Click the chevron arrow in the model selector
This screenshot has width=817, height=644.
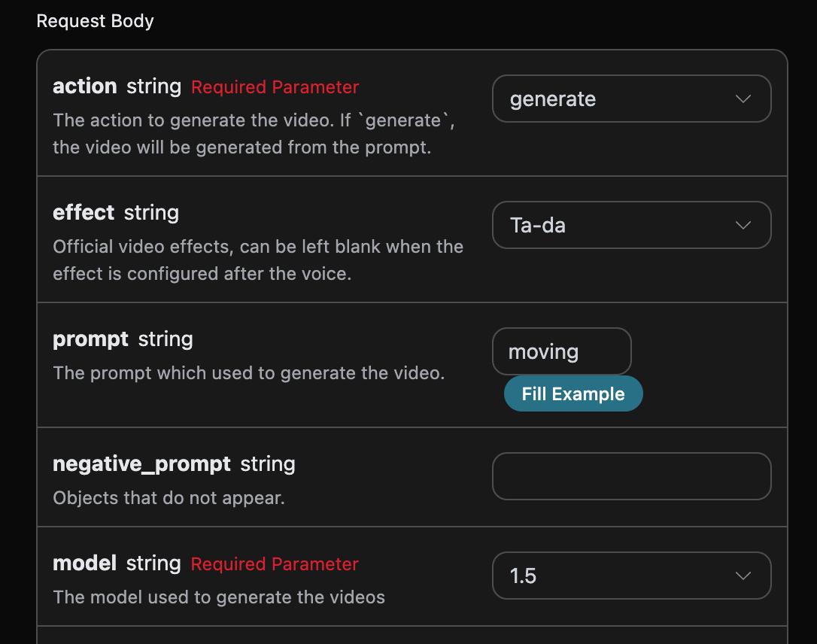743,576
